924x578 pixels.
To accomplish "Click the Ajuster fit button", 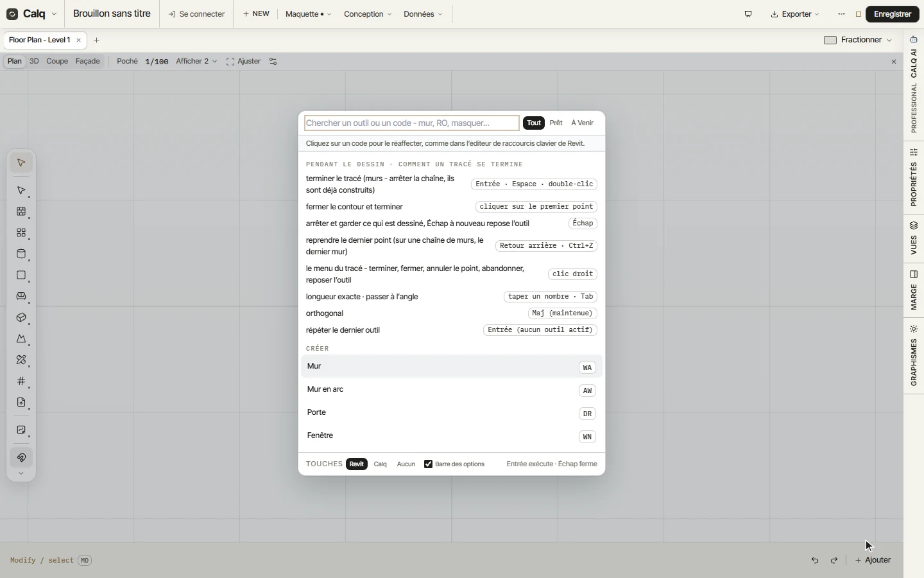I will tap(243, 62).
